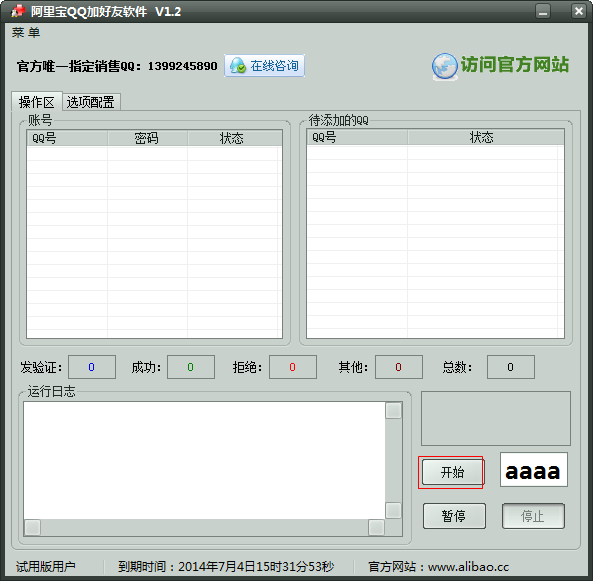Open the 访问官方网站 link

point(514,64)
